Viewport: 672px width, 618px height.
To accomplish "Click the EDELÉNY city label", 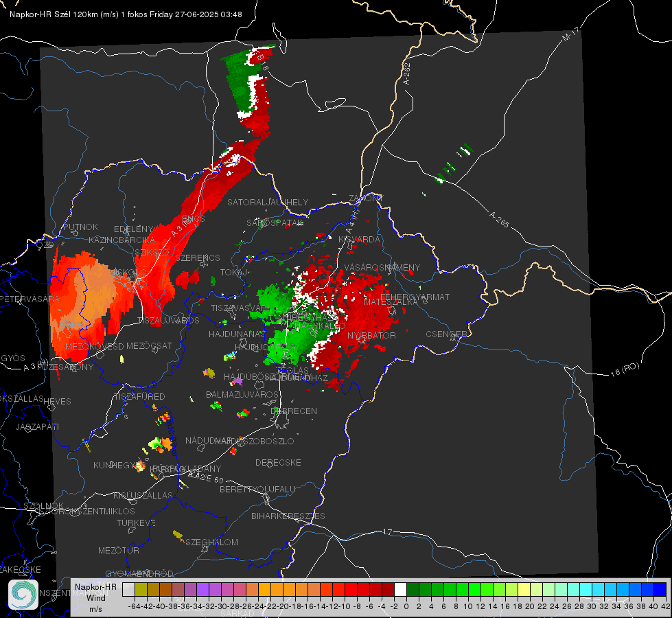I will click(133, 229).
